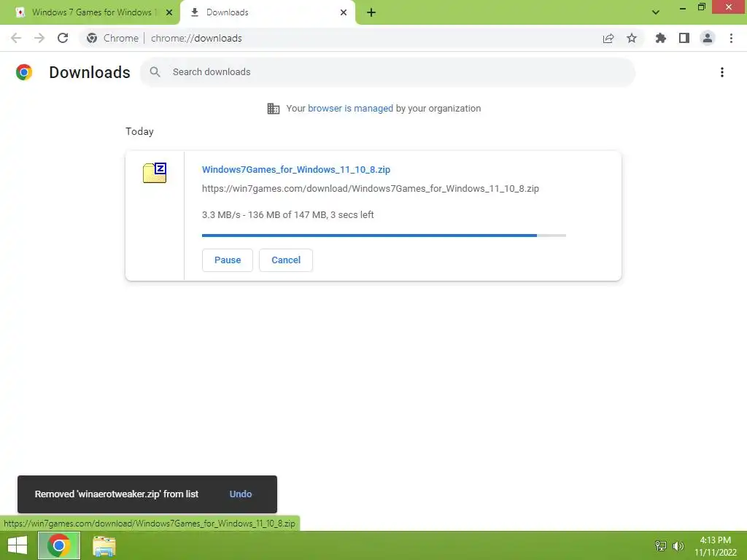Open the volume speaker tray icon

678,545
